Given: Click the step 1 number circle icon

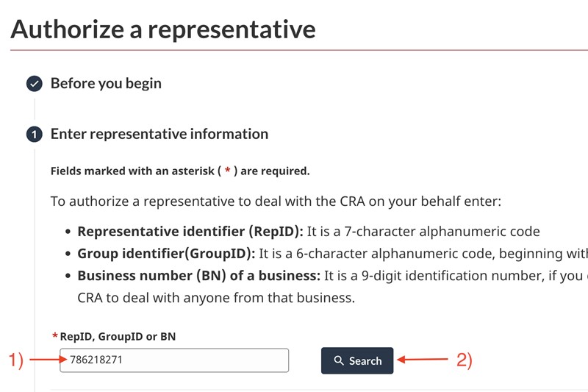Looking at the screenshot, I should [x=35, y=135].
